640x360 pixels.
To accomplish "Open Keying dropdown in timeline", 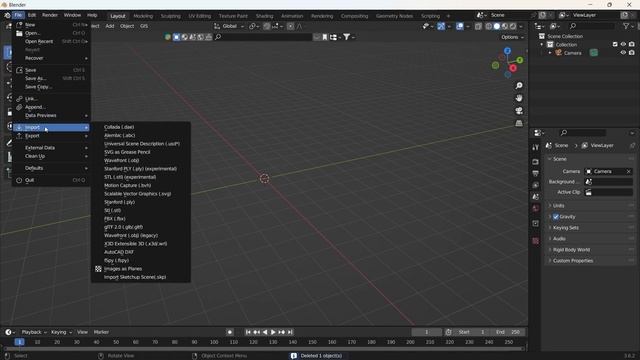I will (61, 332).
